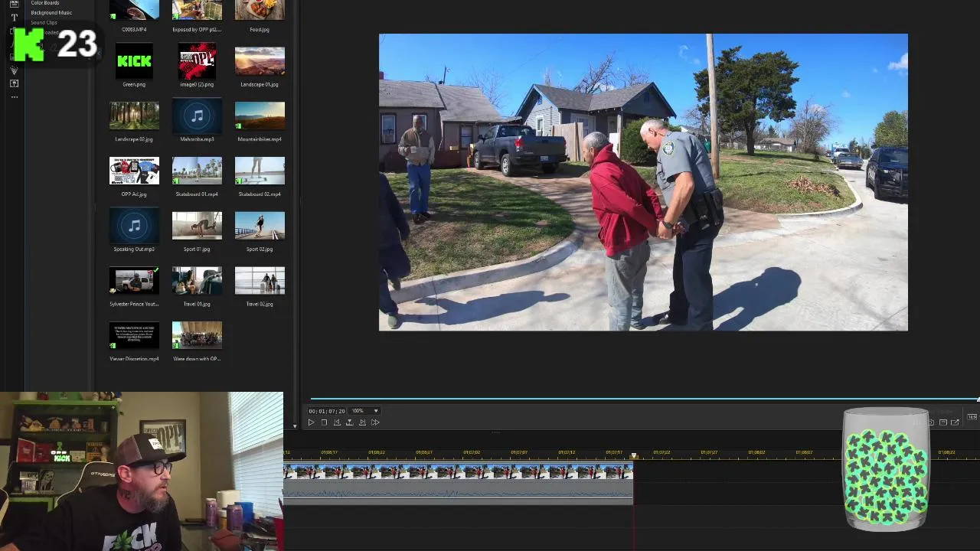This screenshot has width=980, height=551.
Task: Select the Skateboard 01.mp4 thumbnail
Action: 197,171
